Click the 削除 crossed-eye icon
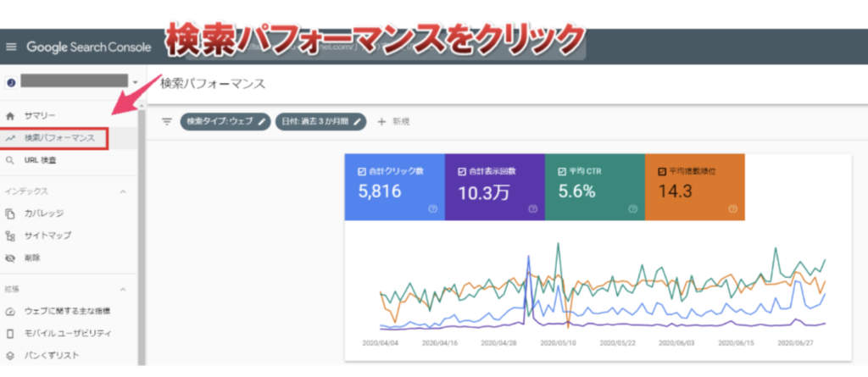The image size is (868, 377). click(10, 258)
